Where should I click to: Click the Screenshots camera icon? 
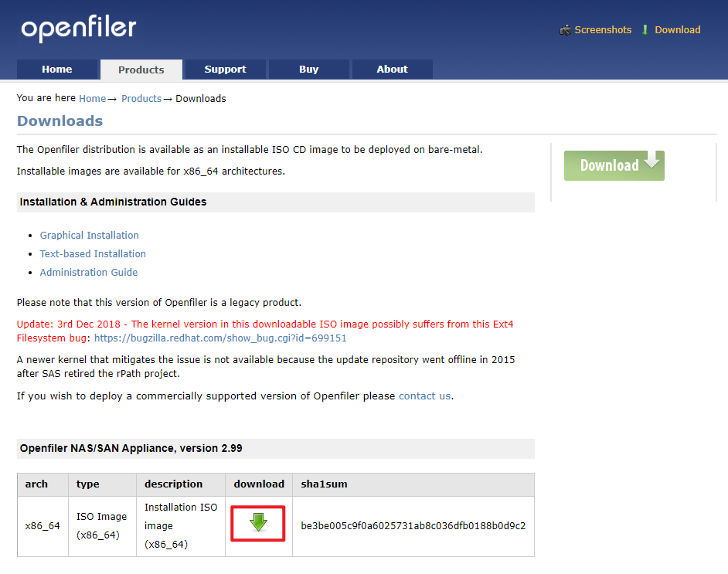565,29
